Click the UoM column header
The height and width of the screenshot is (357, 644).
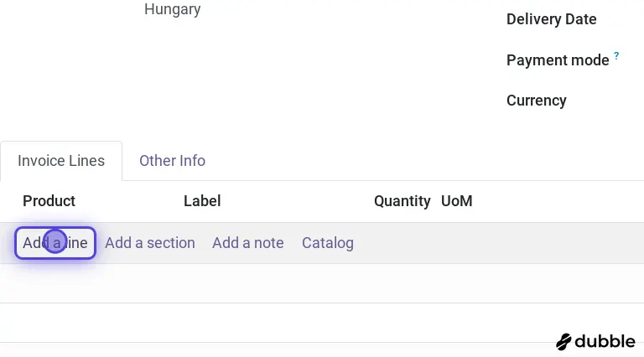pos(457,201)
